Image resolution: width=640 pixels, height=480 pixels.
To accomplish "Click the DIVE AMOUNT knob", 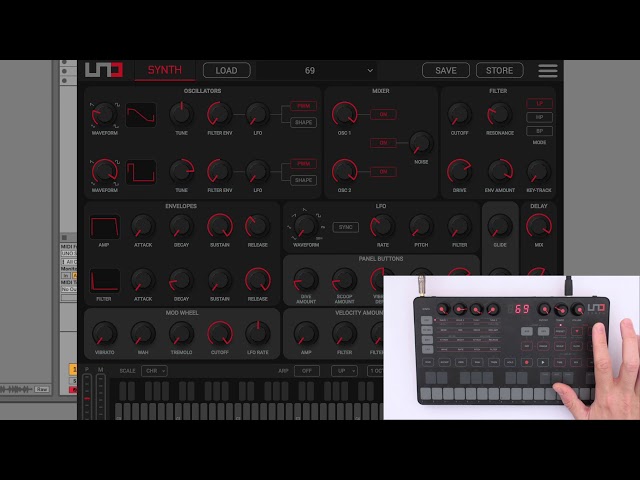I will pos(305,280).
